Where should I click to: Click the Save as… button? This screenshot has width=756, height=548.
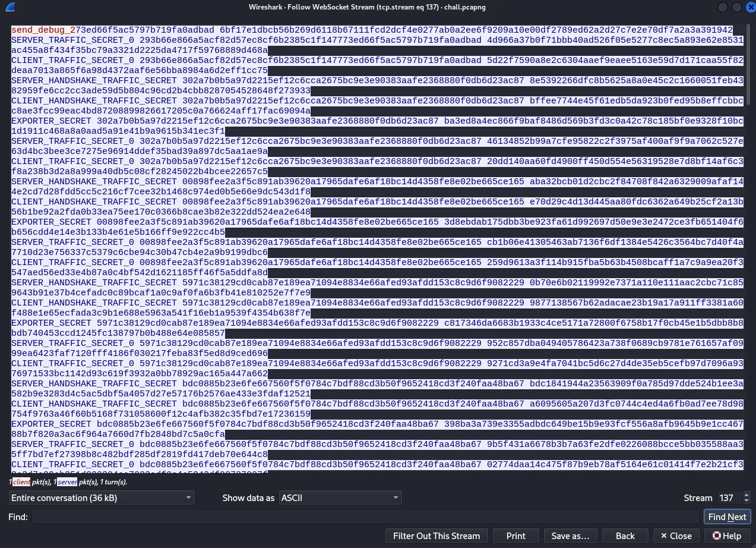[x=570, y=536]
